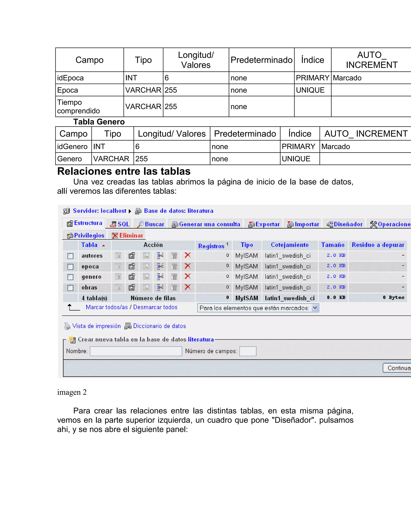
Task: Sort by the Registros column header
Action: (x=211, y=246)
